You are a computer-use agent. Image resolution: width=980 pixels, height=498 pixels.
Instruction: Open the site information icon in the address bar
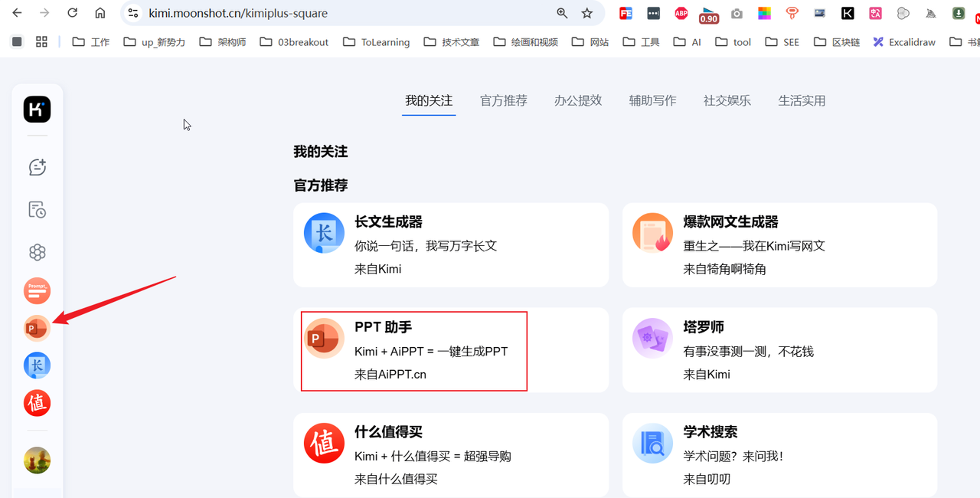tap(133, 13)
